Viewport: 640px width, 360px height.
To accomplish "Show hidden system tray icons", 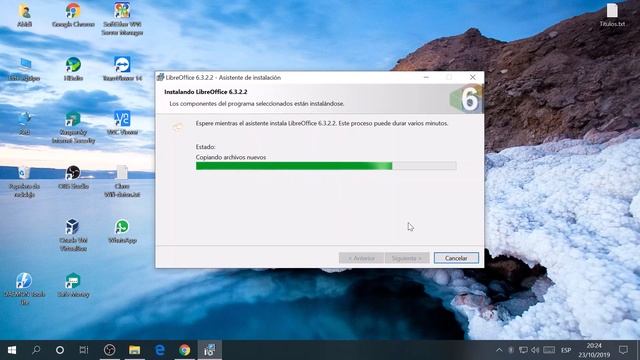I will click(499, 350).
